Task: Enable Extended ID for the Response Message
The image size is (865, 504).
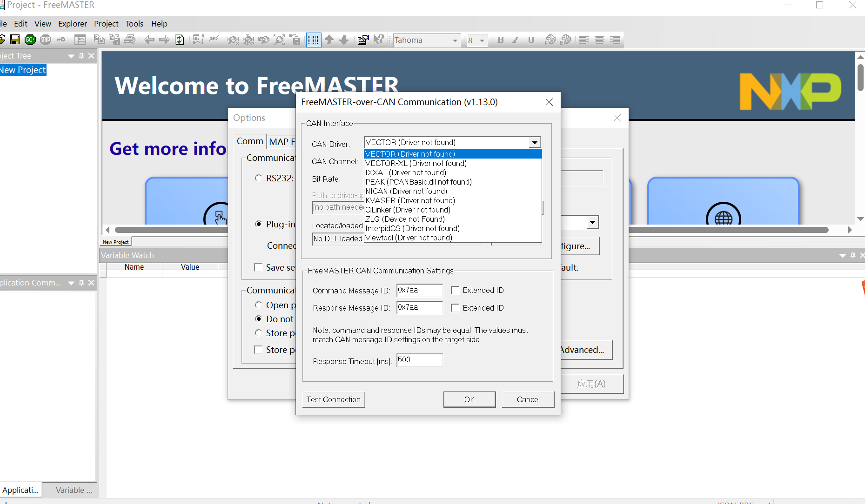Action: coord(455,307)
